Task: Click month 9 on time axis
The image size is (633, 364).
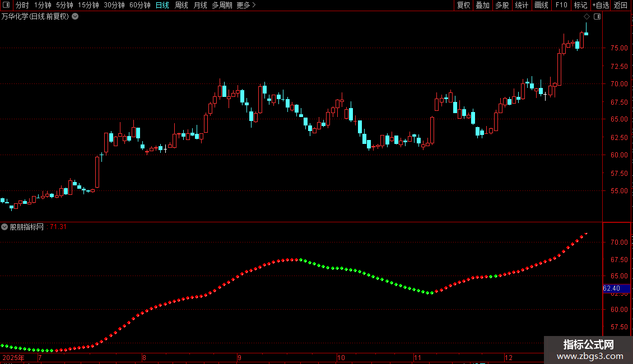Action: [239, 357]
